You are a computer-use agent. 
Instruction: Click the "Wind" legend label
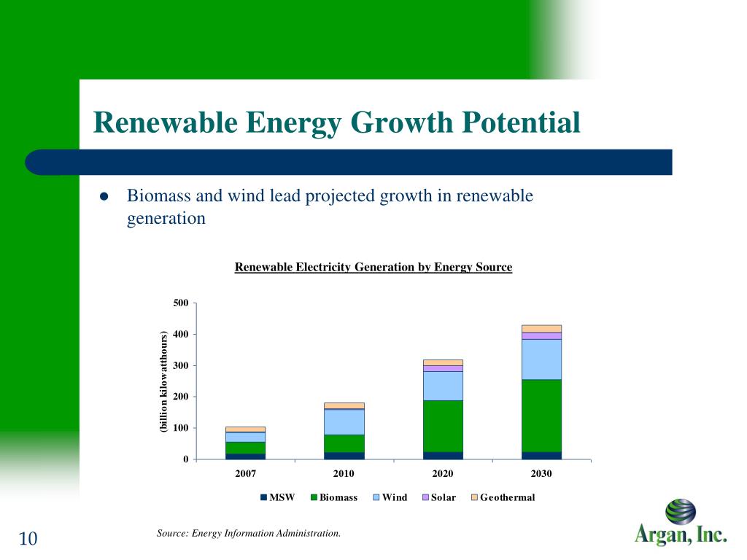395,497
